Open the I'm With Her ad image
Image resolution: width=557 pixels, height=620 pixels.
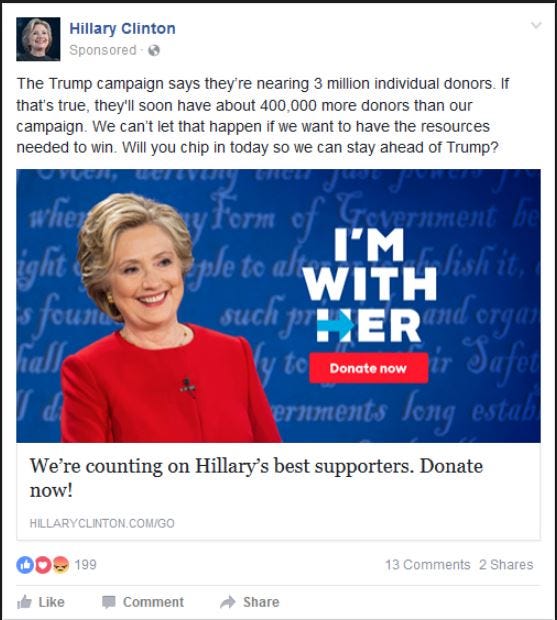point(278,306)
